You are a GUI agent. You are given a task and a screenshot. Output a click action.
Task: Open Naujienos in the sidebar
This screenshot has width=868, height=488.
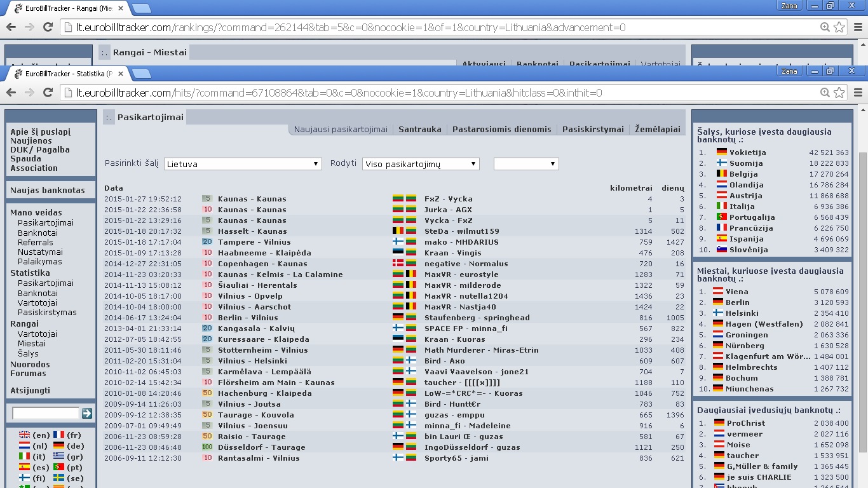coord(31,141)
